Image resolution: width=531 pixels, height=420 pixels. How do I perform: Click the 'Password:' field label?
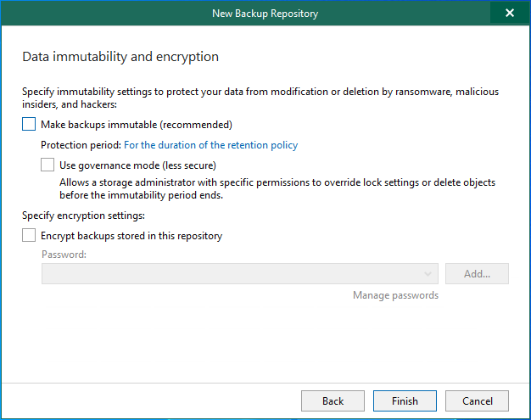coord(64,254)
